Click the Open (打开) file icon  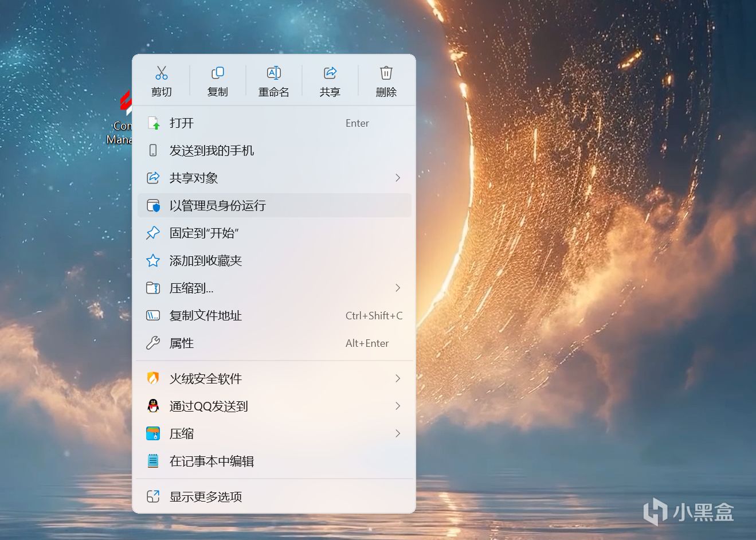[153, 123]
